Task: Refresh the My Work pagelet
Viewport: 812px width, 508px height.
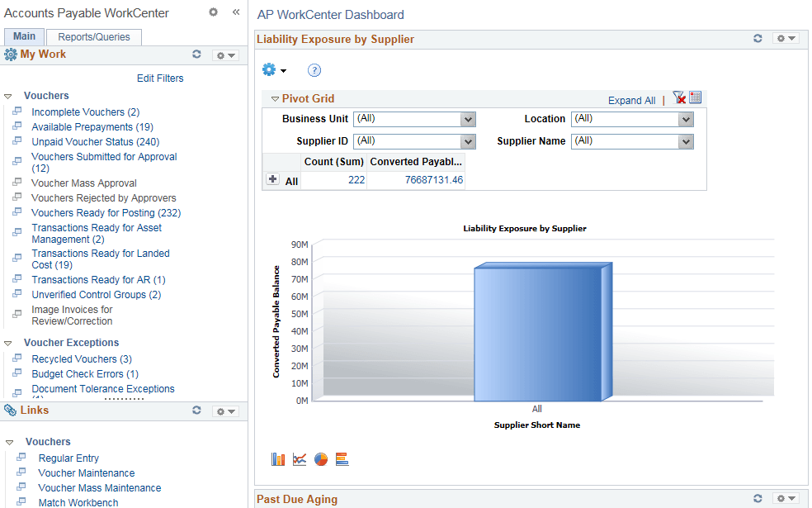Action: [196, 55]
